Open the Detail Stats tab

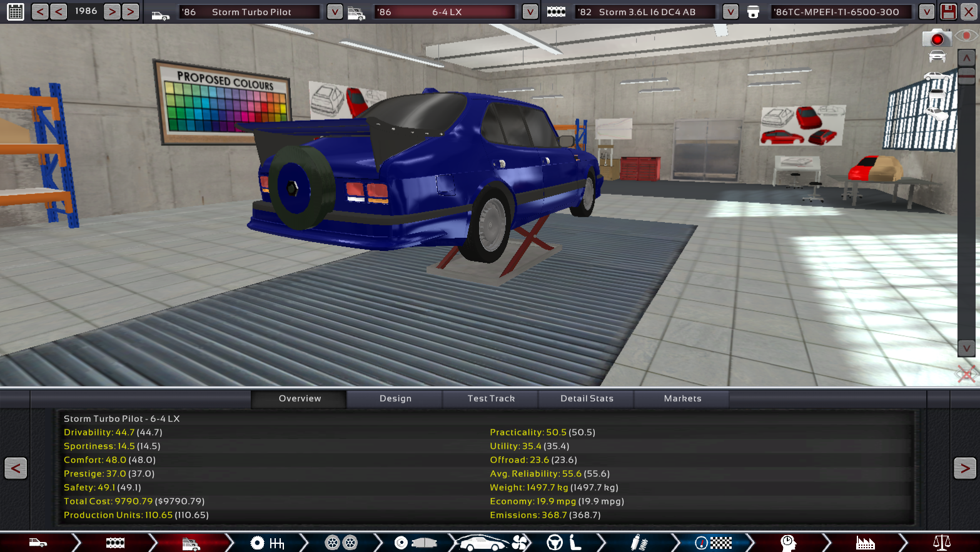pos(587,399)
